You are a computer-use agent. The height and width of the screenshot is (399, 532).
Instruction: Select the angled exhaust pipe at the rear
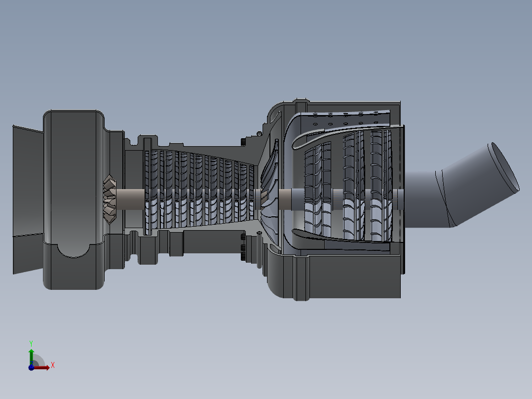tap(462, 185)
